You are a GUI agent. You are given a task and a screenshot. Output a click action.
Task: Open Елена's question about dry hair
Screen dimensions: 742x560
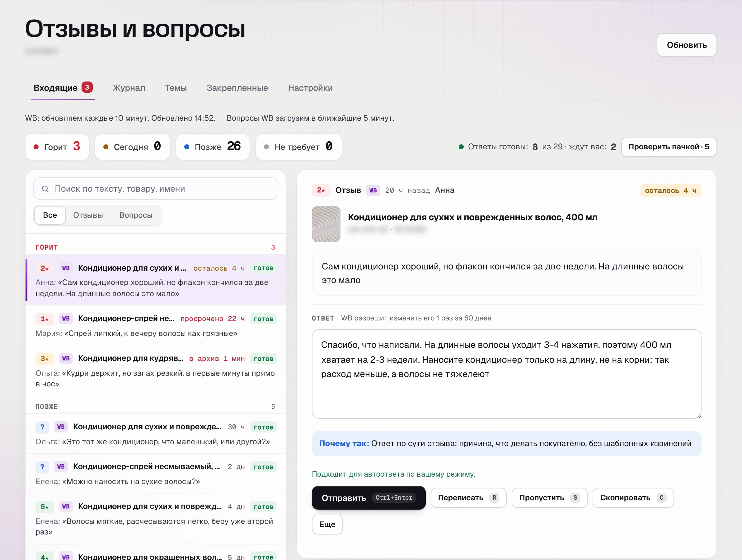click(156, 473)
